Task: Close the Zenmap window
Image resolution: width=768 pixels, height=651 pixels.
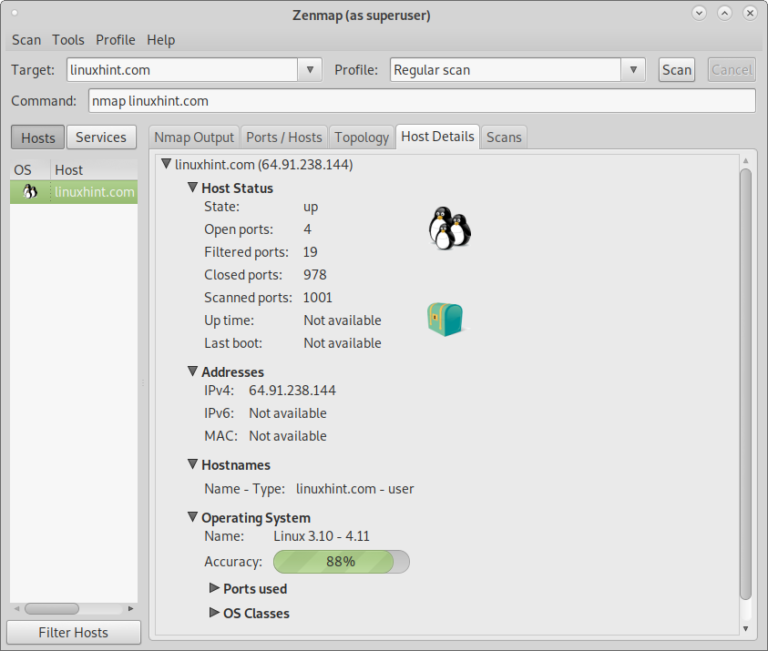Action: click(750, 13)
